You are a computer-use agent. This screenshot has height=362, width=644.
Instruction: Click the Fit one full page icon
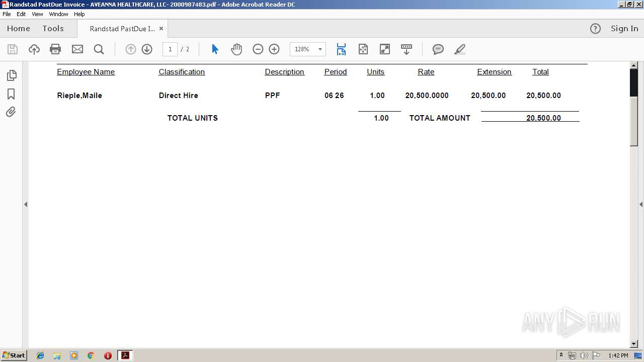363,49
